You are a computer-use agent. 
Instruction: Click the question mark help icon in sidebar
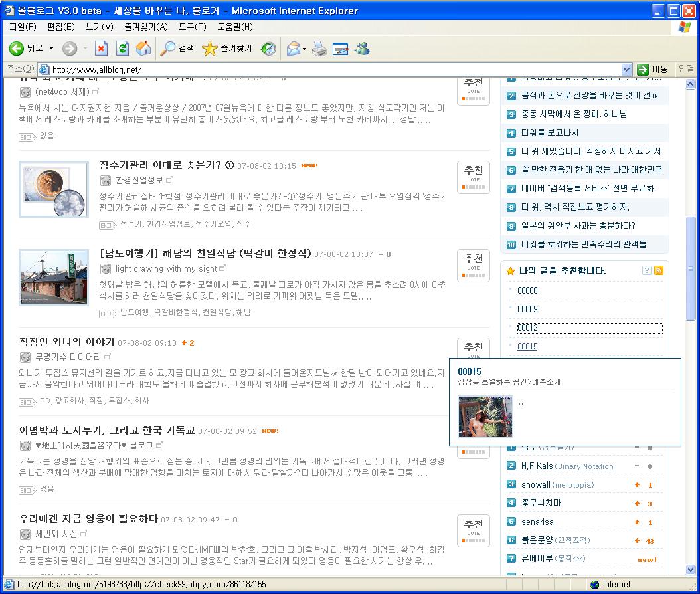(x=646, y=270)
